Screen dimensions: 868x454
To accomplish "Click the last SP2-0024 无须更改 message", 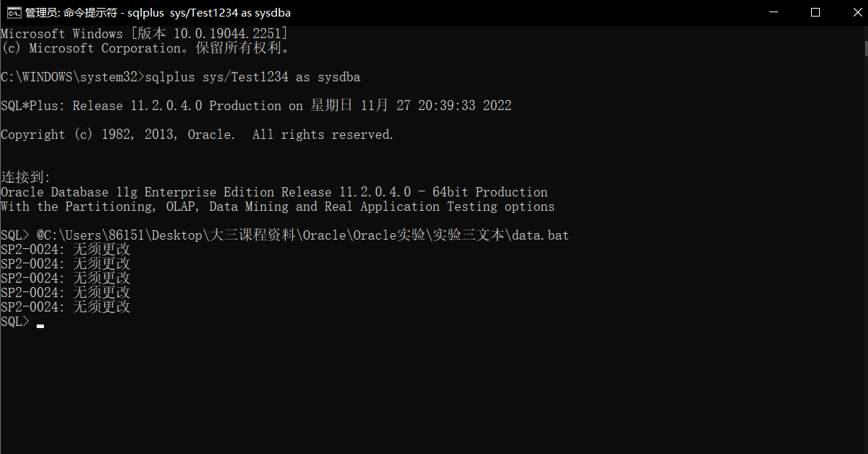I will 65,307.
